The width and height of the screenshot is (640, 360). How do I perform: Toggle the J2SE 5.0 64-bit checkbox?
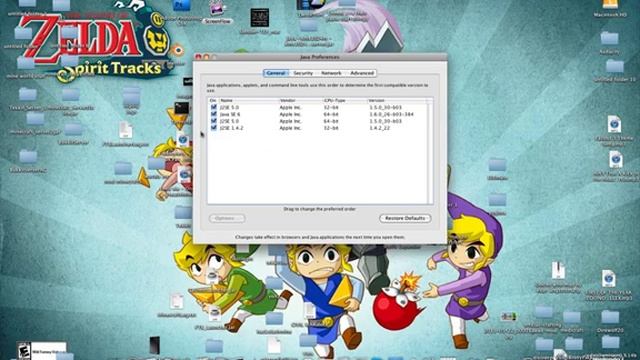click(213, 121)
